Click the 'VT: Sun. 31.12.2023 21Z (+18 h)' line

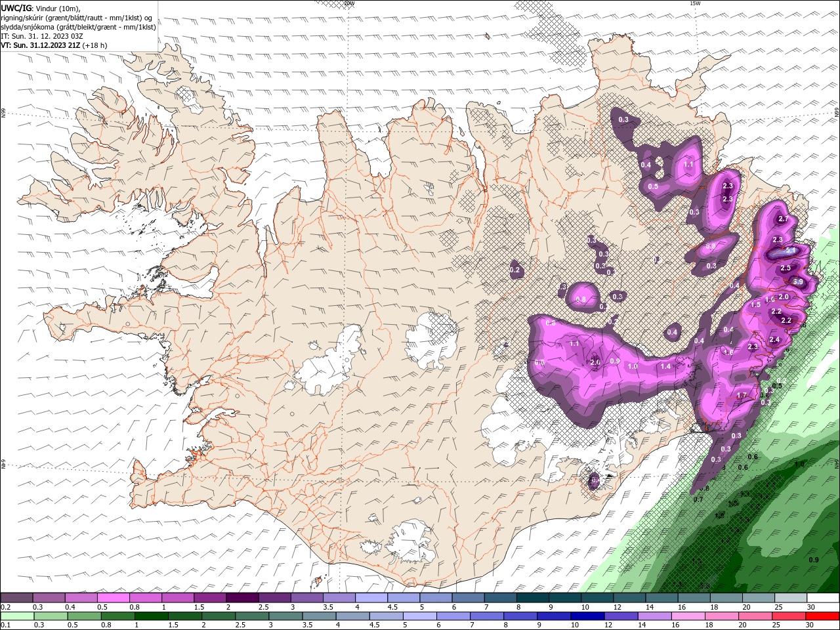tap(54, 45)
